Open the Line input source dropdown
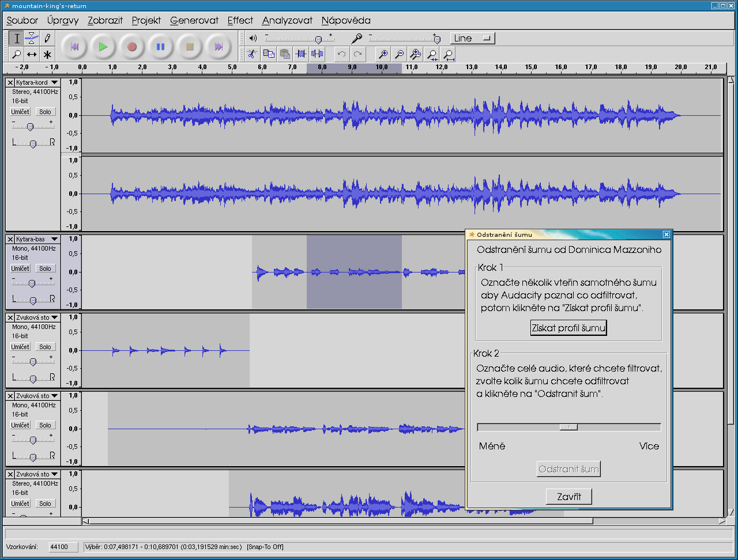This screenshot has height=560, width=738. (x=472, y=39)
